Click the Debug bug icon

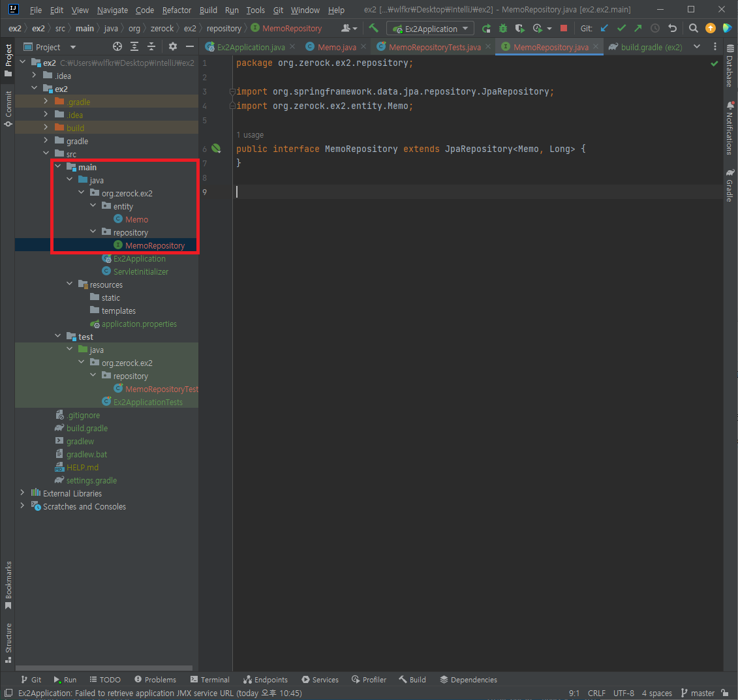pos(503,28)
